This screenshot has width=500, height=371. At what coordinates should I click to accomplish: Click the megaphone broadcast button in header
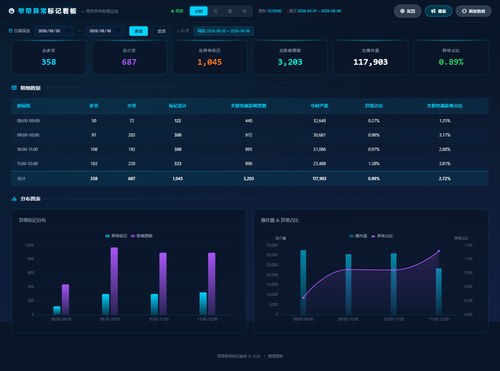[x=438, y=11]
